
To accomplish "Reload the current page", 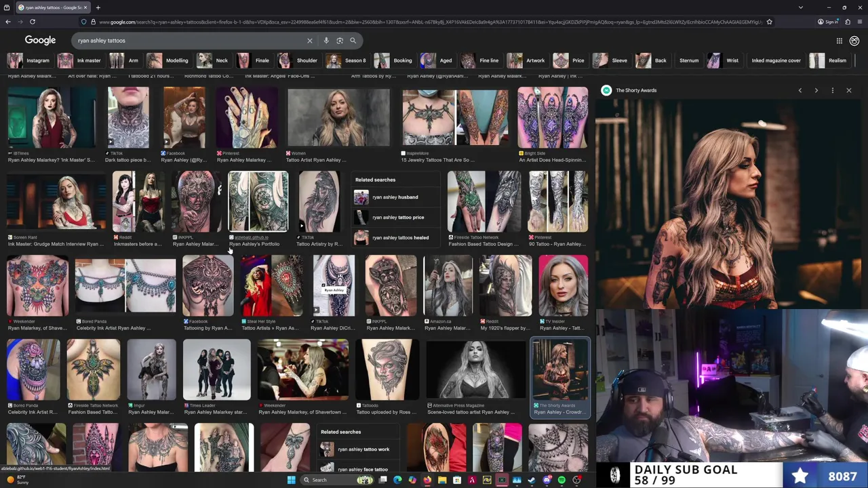I will point(32,22).
